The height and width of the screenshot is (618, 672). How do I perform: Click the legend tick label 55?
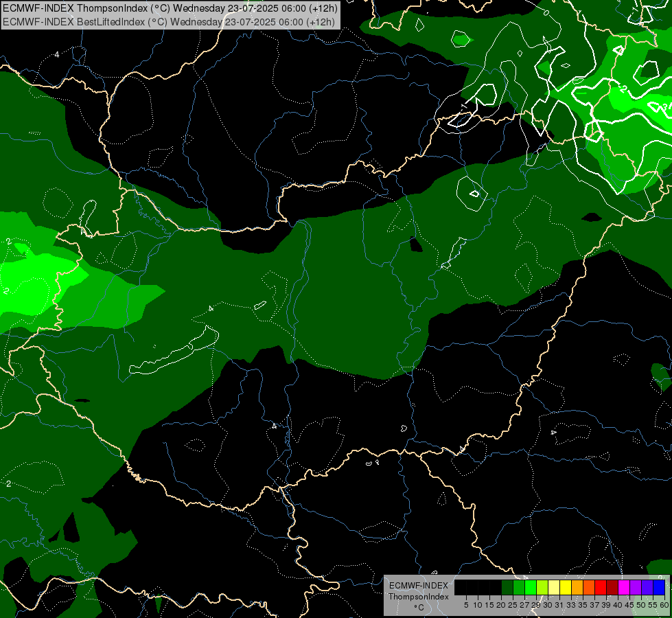pos(653,605)
